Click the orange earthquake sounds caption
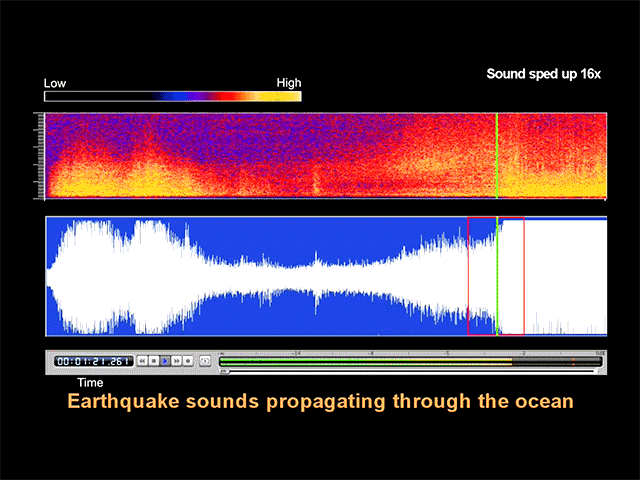Image resolution: width=640 pixels, height=480 pixels. coord(320,402)
